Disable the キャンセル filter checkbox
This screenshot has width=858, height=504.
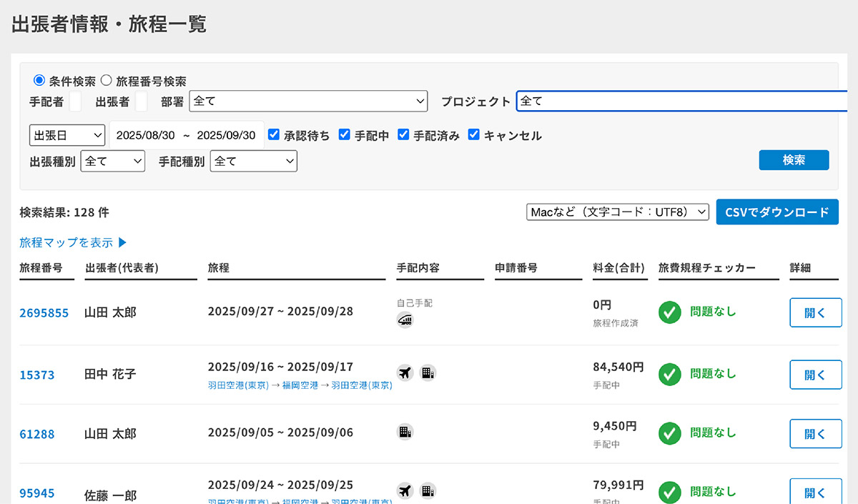click(474, 135)
